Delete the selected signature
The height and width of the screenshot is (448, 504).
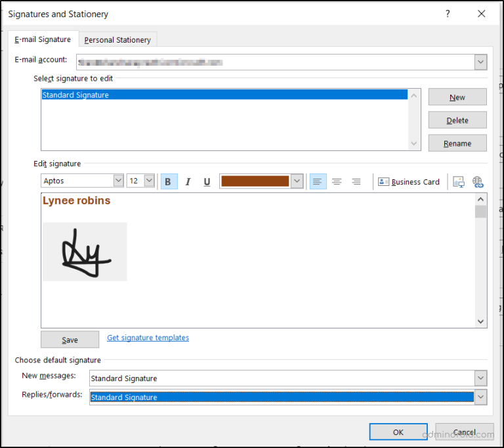(457, 120)
